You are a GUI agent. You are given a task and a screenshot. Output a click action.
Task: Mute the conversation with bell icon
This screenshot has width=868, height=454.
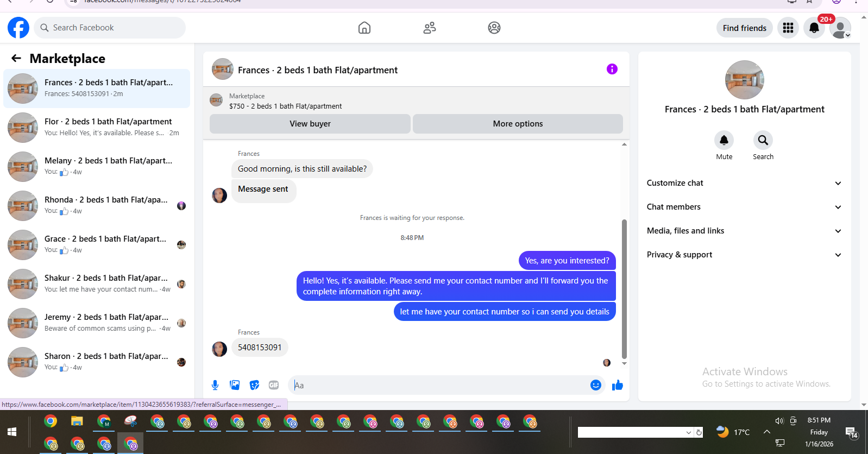pos(724,140)
